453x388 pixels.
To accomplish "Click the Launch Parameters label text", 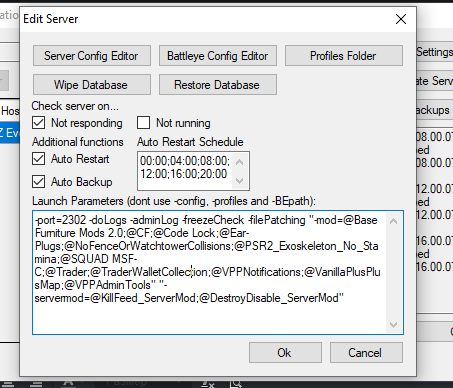I will pyautogui.click(x=174, y=201).
